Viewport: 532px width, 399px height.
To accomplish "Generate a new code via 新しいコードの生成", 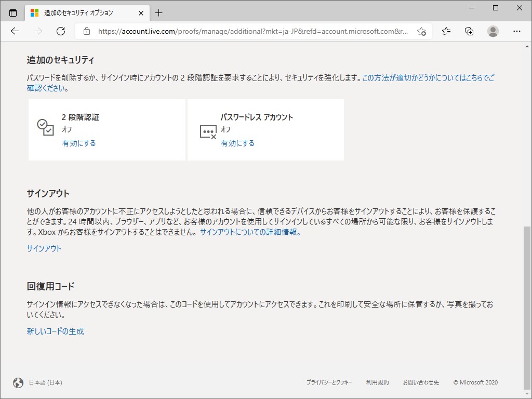I will [55, 331].
